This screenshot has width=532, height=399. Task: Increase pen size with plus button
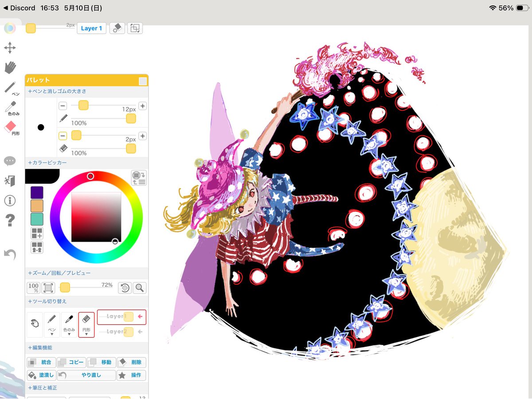(142, 106)
